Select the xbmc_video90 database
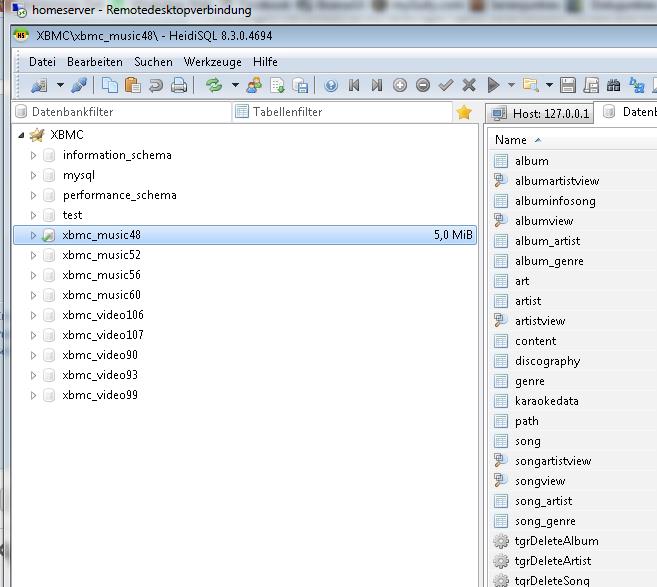The height and width of the screenshot is (587, 657). (x=100, y=355)
